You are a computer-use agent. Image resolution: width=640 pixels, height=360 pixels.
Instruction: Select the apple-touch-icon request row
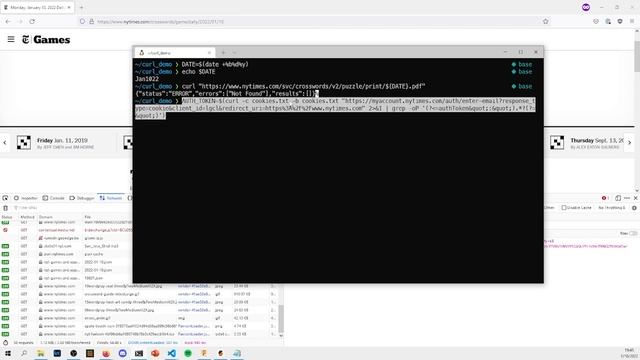pos(139,326)
